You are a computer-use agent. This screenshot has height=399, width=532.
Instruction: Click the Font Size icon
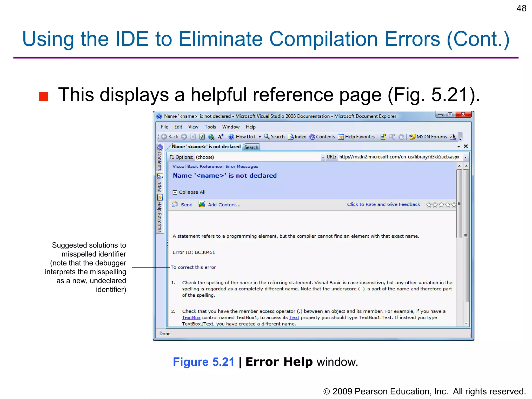(x=221, y=137)
